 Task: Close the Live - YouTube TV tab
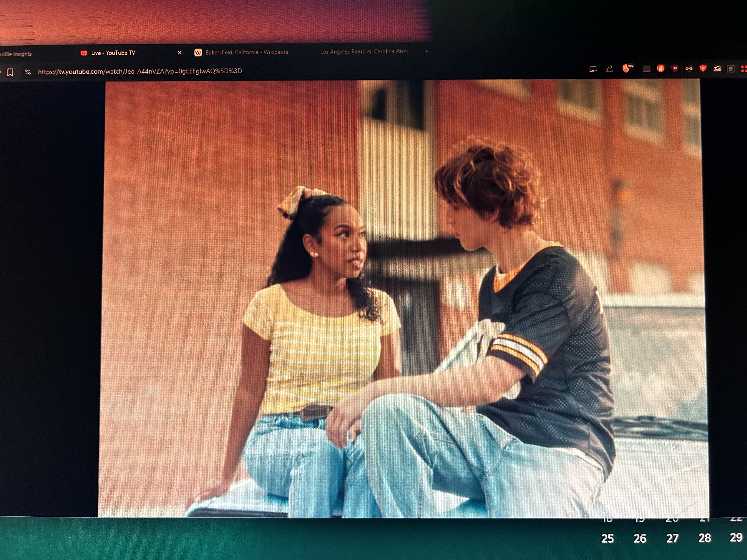(x=180, y=53)
